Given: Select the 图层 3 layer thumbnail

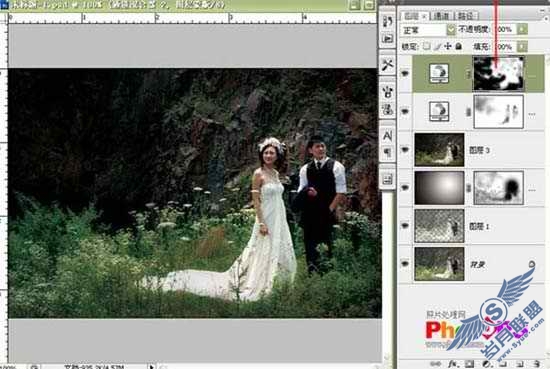Looking at the screenshot, I should (439, 150).
